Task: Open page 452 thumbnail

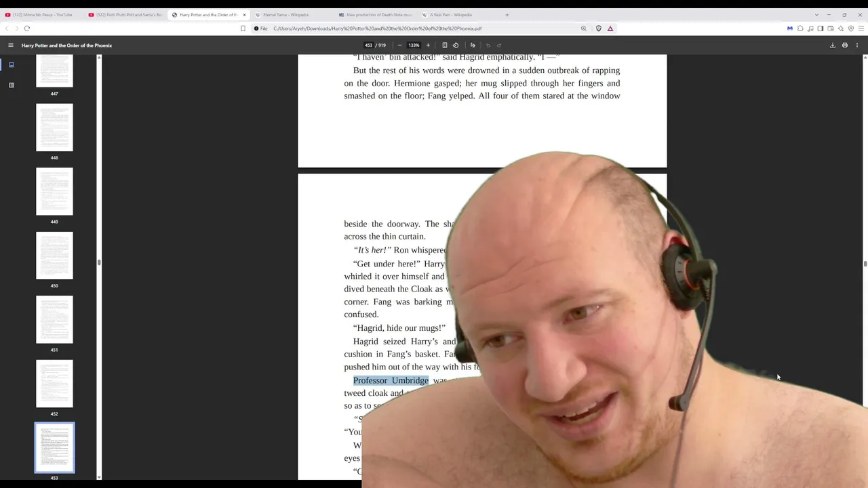Action: click(x=54, y=384)
